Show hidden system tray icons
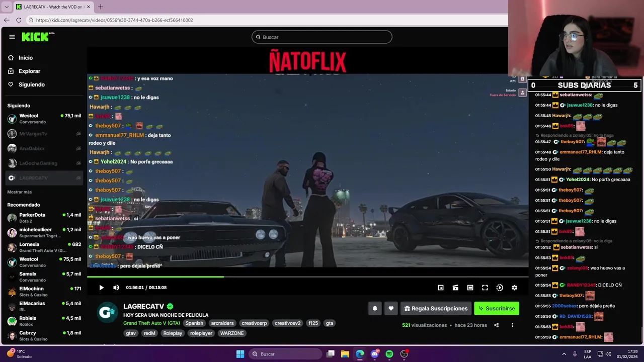Screen dimensions: 644x362 [564, 354]
